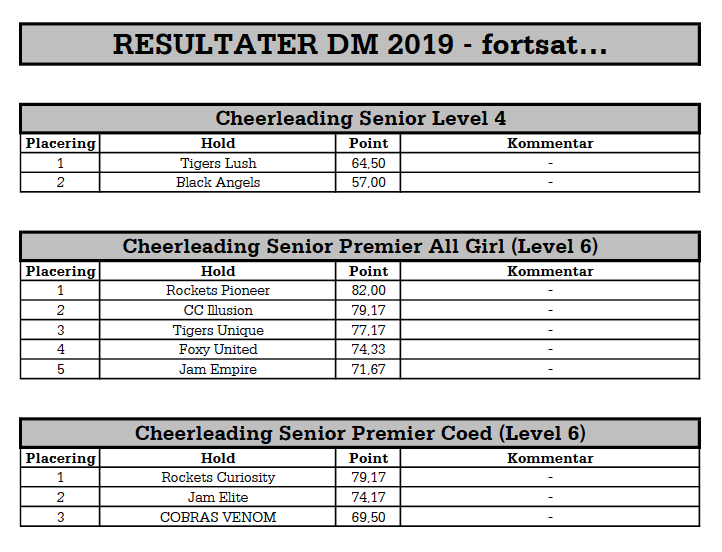Image resolution: width=722 pixels, height=552 pixels.
Task: Select the 57,00 score cell
Action: pos(368,182)
